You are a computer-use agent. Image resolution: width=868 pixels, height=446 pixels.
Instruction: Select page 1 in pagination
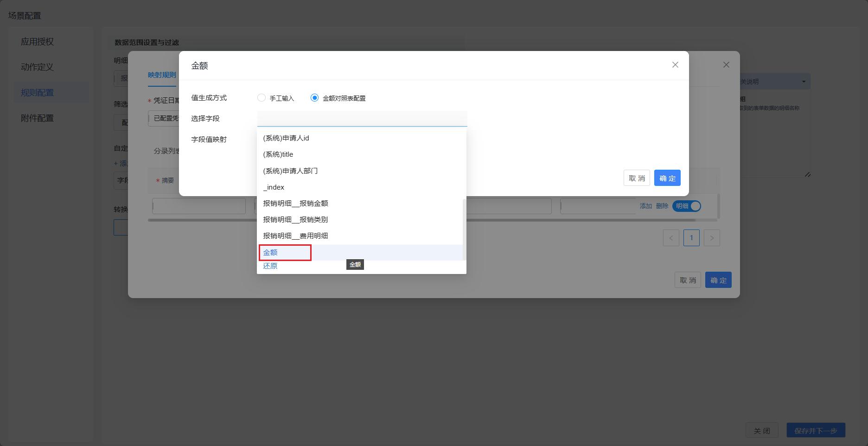click(691, 238)
